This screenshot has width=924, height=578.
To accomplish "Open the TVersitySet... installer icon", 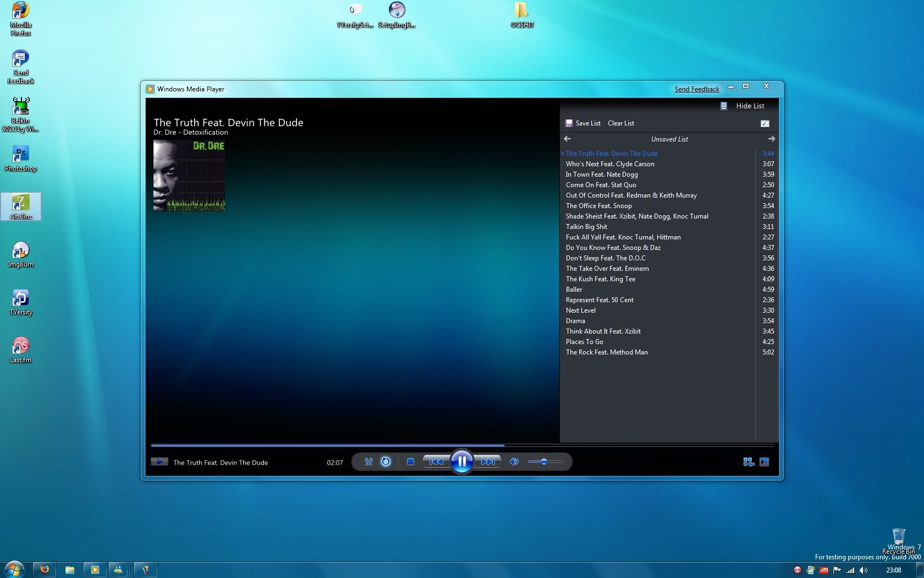I will 355,15.
